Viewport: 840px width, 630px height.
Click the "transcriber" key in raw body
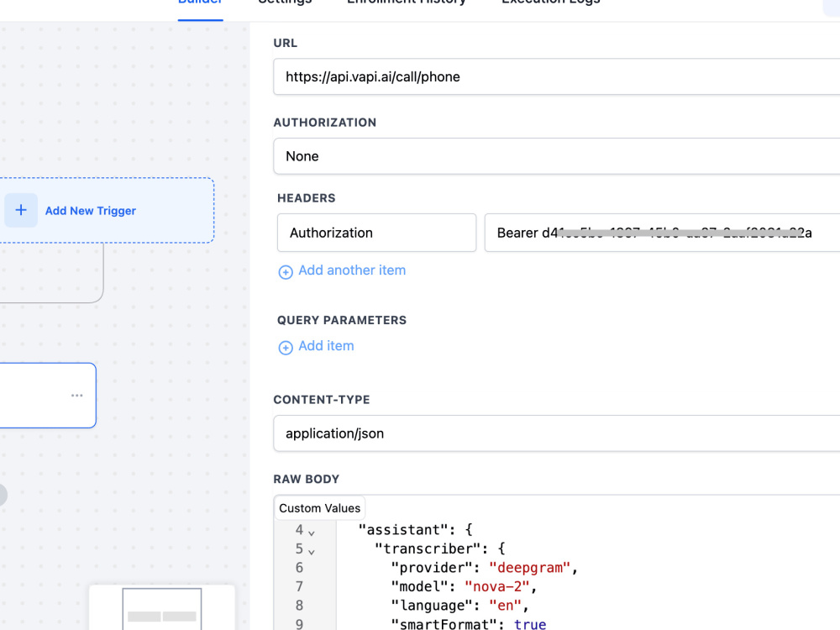click(x=431, y=549)
